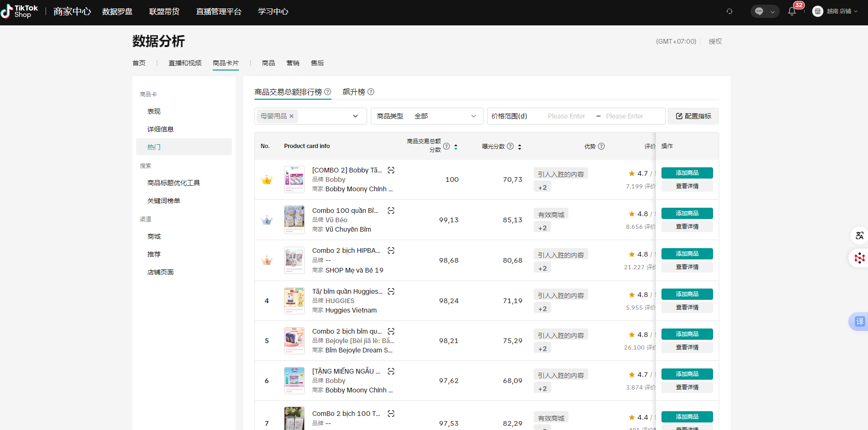This screenshot has height=430, width=868.
Task: Click scan icon for TẶNG MIẾNG NGẪU product
Action: coord(391,371)
